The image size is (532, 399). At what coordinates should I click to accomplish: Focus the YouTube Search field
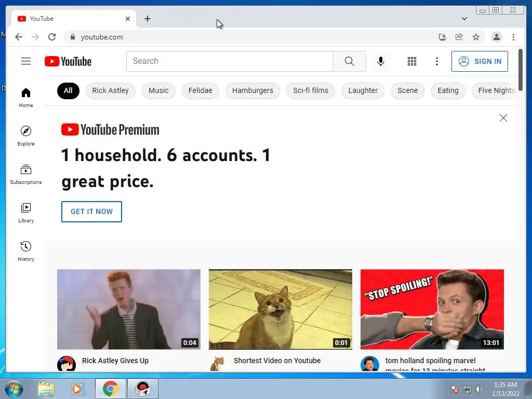click(x=230, y=61)
